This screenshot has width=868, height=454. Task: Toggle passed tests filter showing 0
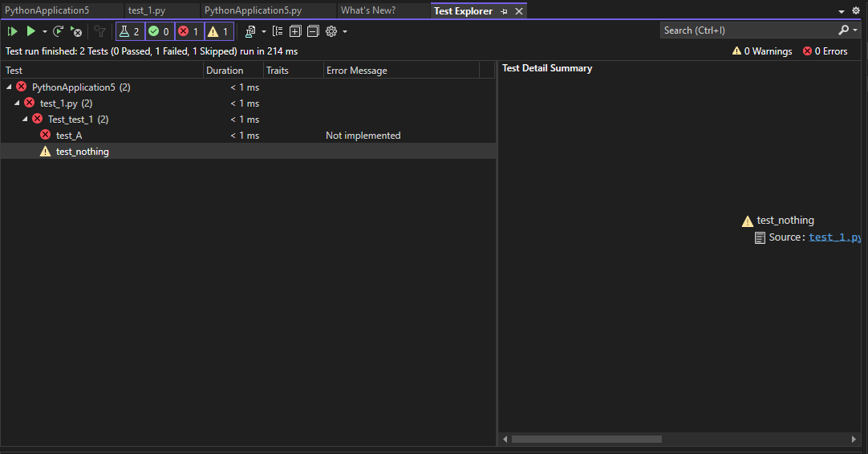[160, 31]
